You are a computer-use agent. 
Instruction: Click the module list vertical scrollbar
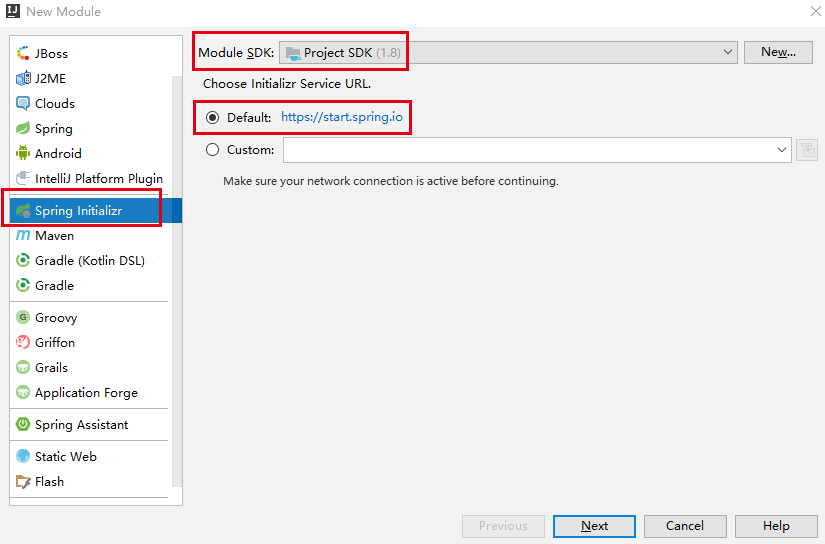177,281
